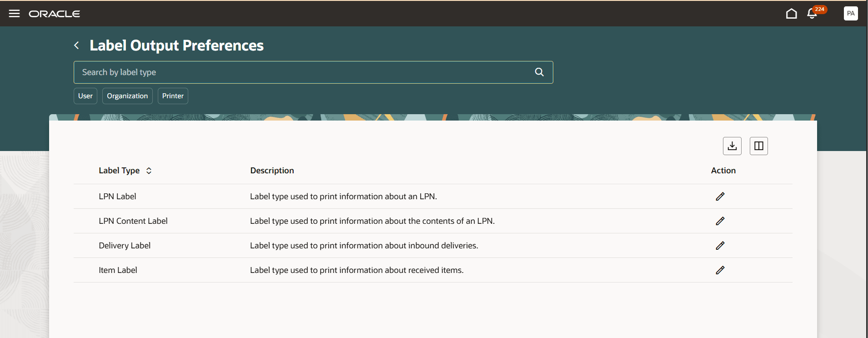Image resolution: width=868 pixels, height=338 pixels.
Task: Open the User filter chip
Action: pyautogui.click(x=85, y=96)
